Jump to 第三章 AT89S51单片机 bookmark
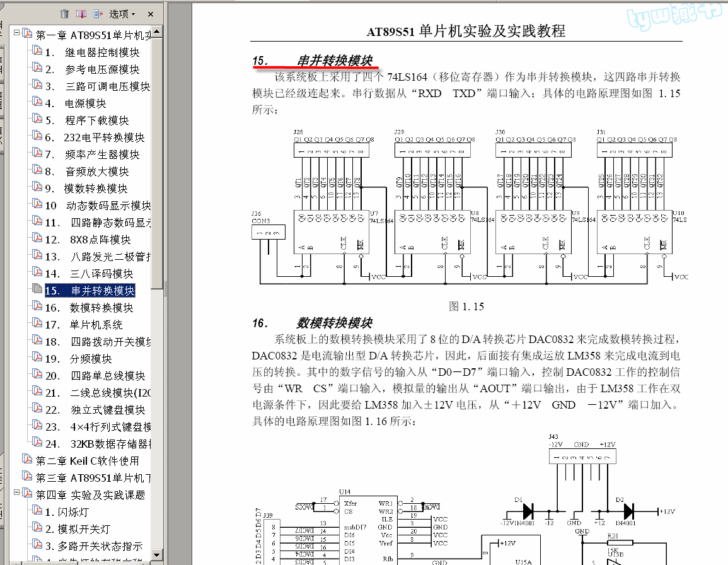The height and width of the screenshot is (565, 728). coord(93,477)
